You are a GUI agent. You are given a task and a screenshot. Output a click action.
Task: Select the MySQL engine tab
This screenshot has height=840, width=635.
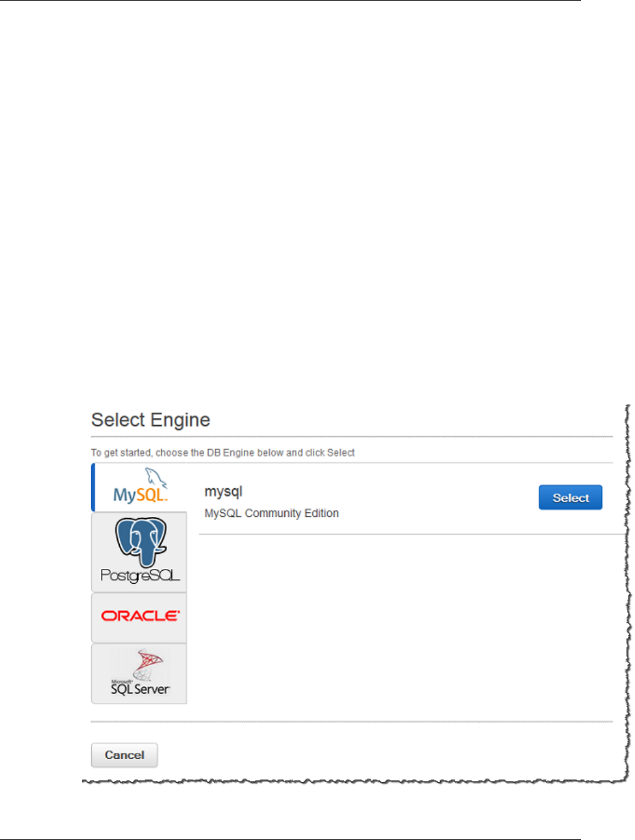coord(139,487)
